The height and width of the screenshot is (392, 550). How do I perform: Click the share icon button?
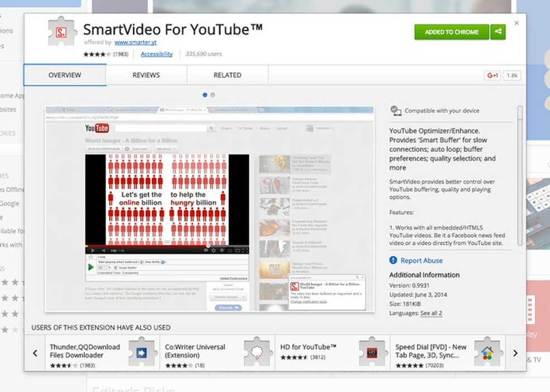point(498,32)
